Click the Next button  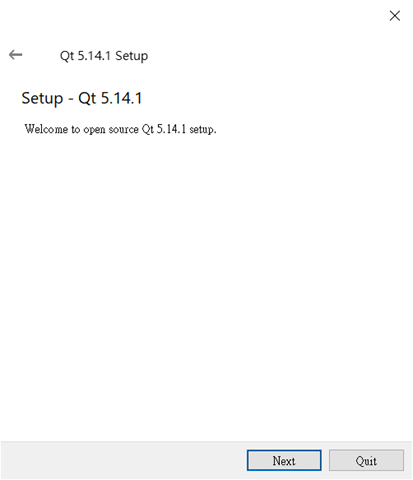[x=284, y=460]
